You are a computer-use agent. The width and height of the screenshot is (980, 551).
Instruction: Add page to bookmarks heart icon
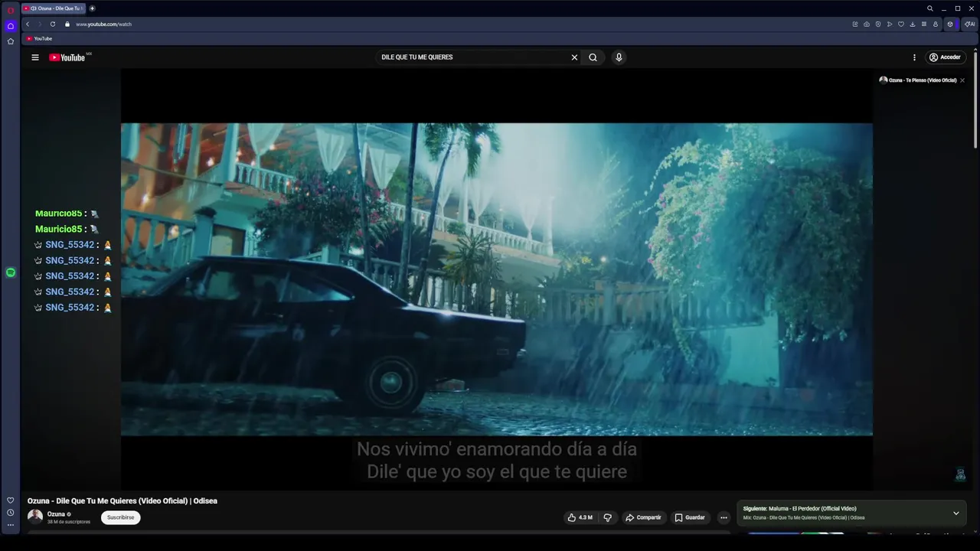(901, 24)
